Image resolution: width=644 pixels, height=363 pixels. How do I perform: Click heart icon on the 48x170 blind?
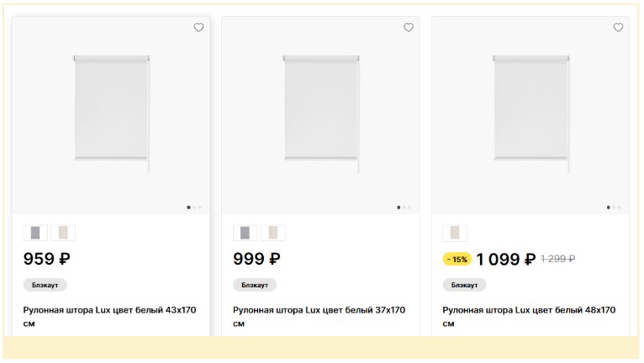tap(618, 28)
